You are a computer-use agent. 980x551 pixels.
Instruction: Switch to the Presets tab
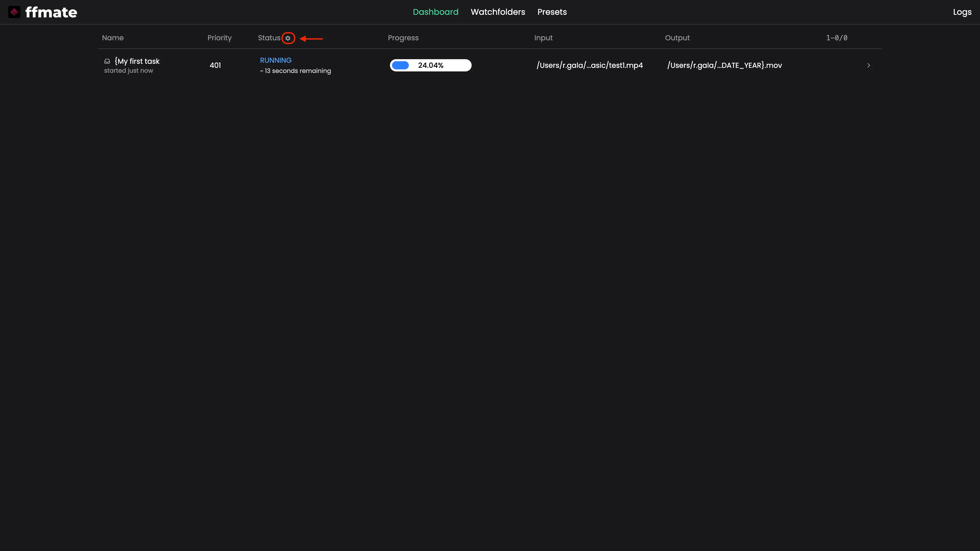[x=552, y=12]
